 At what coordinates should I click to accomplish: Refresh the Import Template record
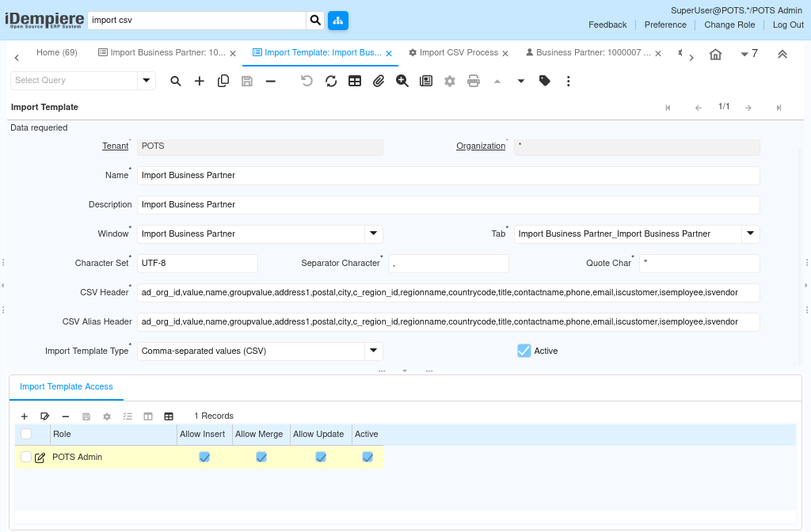(x=331, y=82)
